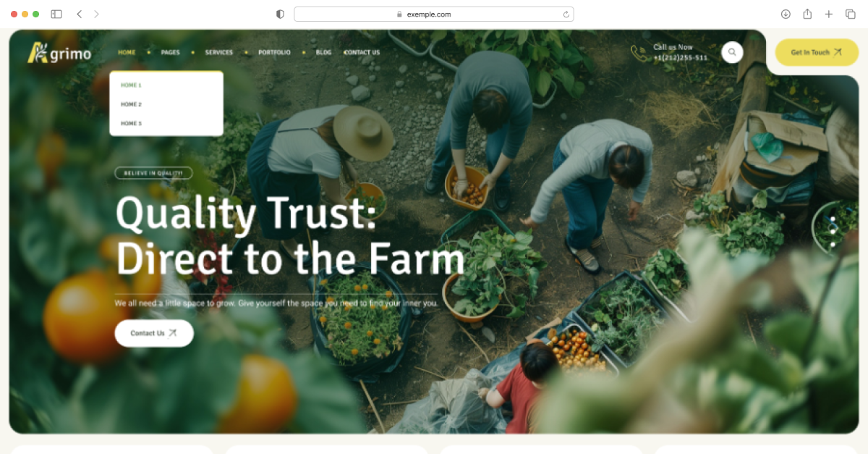Go back with the browser back arrow
This screenshot has height=454, width=868.
tap(80, 14)
